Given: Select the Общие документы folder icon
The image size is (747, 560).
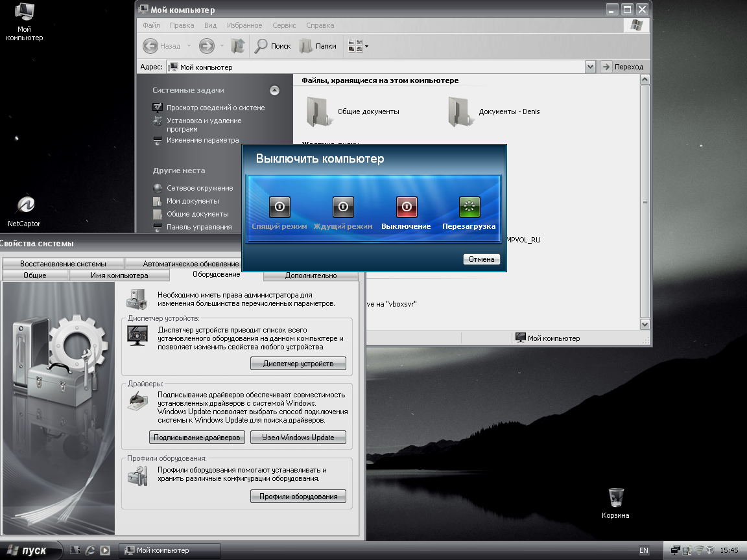Looking at the screenshot, I should click(318, 111).
